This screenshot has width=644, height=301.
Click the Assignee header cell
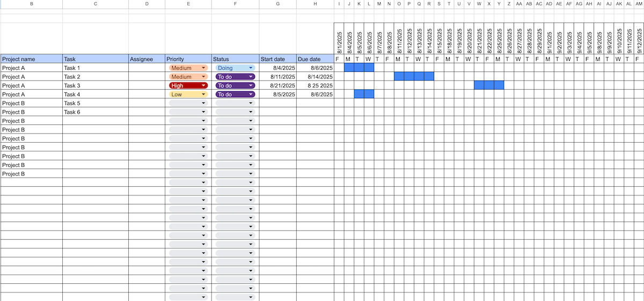pos(147,59)
